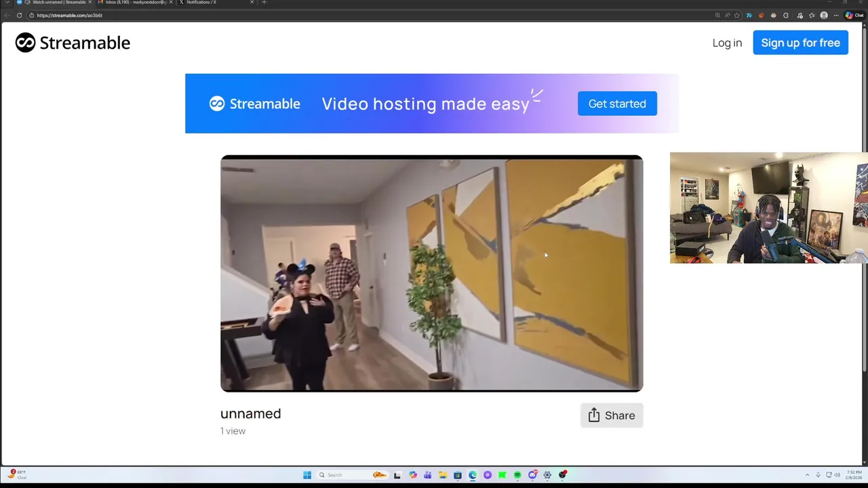This screenshot has height=488, width=868.
Task: Open the weather widget on taskbar
Action: [x=17, y=474]
